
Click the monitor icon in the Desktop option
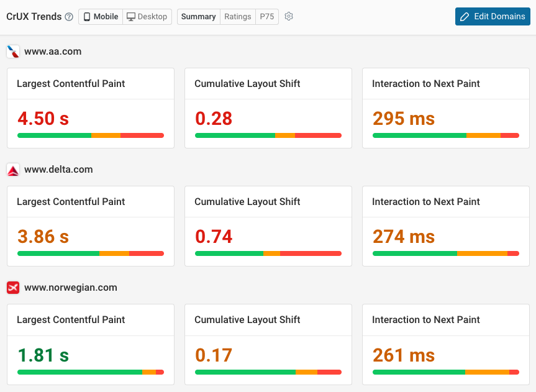click(130, 17)
